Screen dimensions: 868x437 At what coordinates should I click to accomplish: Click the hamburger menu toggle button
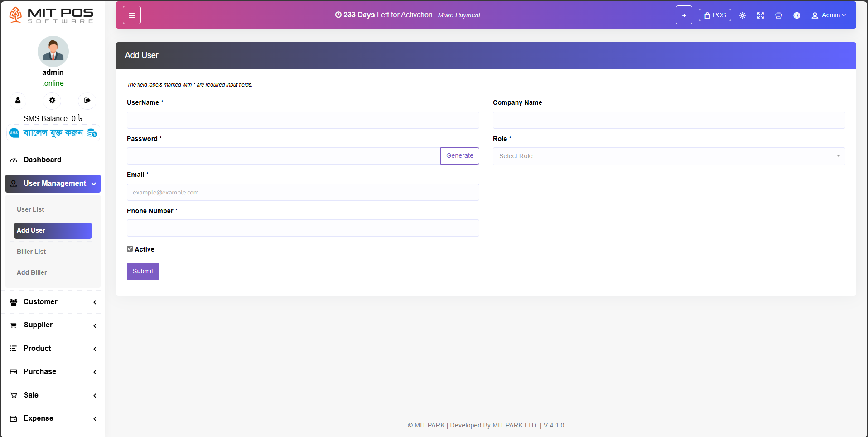click(x=132, y=15)
